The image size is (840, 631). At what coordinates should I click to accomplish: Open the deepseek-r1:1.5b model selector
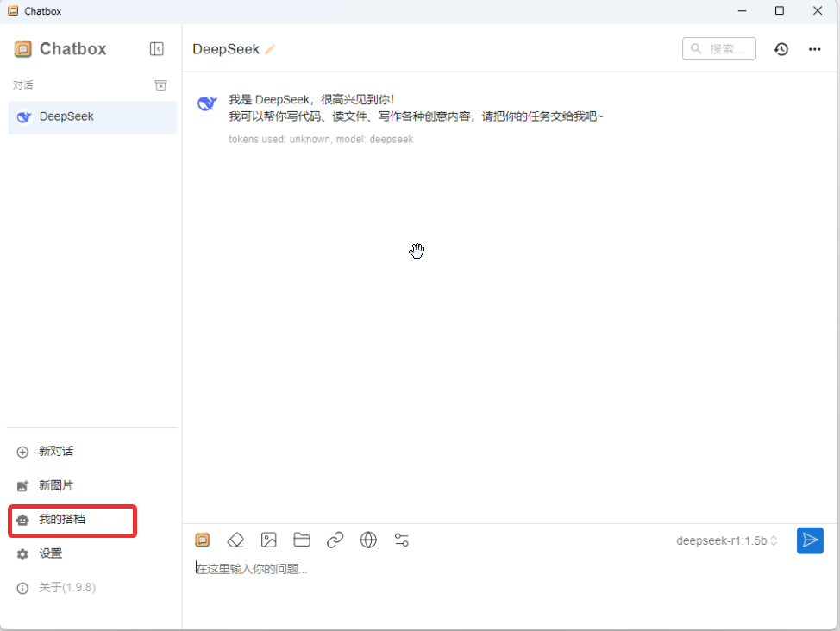point(726,541)
